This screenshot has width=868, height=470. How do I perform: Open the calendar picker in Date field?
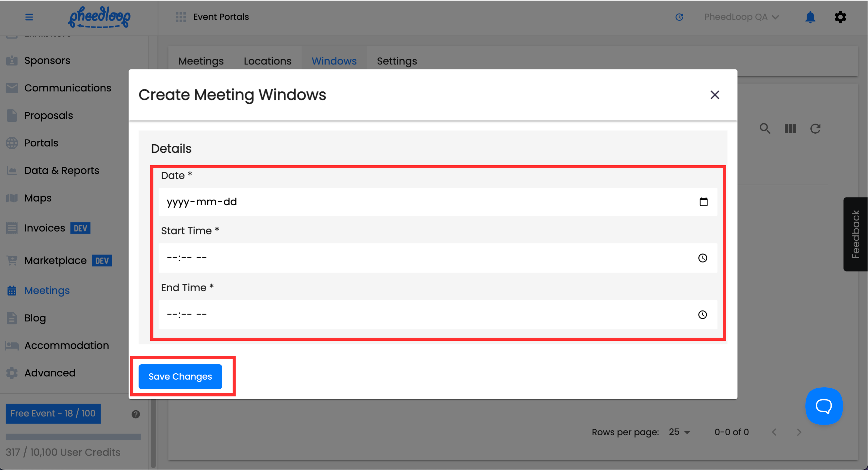pos(703,202)
